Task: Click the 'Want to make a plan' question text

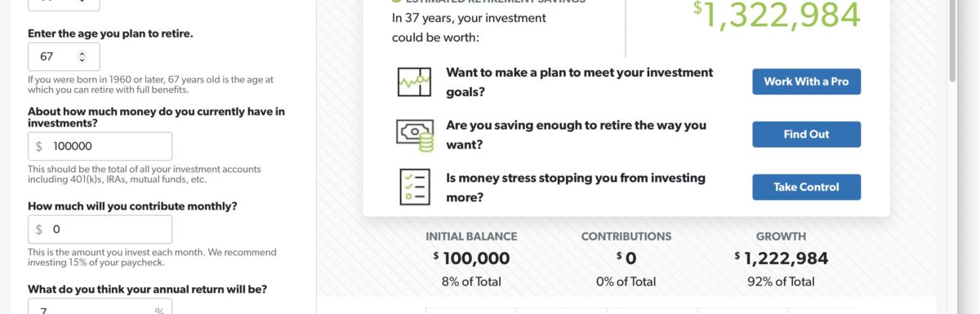Action: tap(579, 82)
